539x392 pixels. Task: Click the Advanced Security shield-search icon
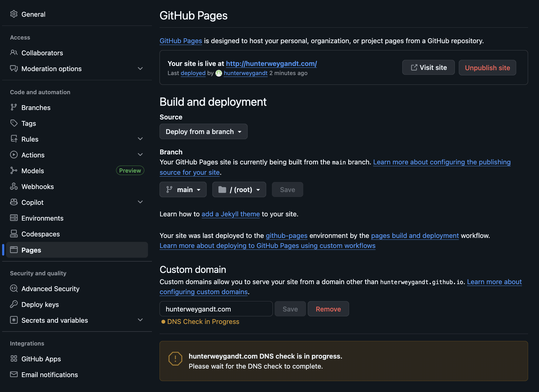[14, 288]
